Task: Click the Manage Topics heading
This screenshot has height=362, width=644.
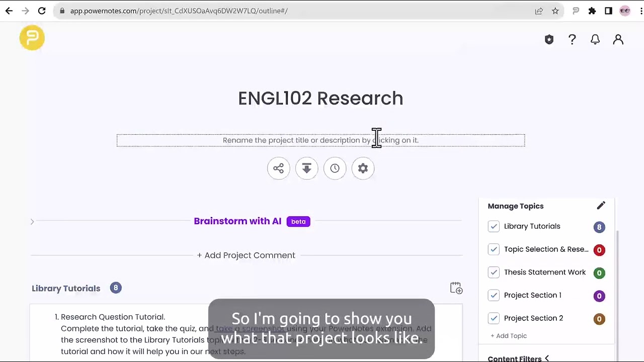Action: [516, 206]
